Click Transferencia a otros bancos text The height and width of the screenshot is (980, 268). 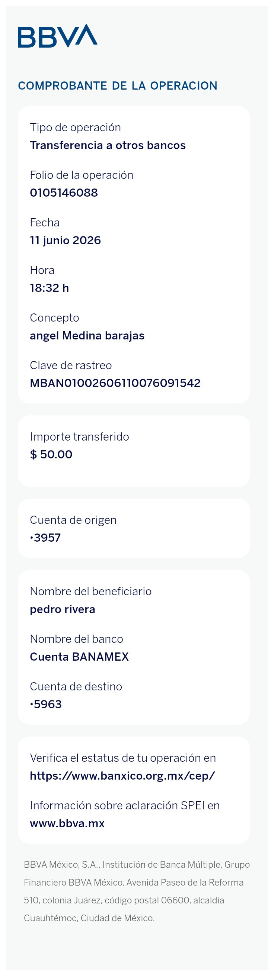point(108,145)
